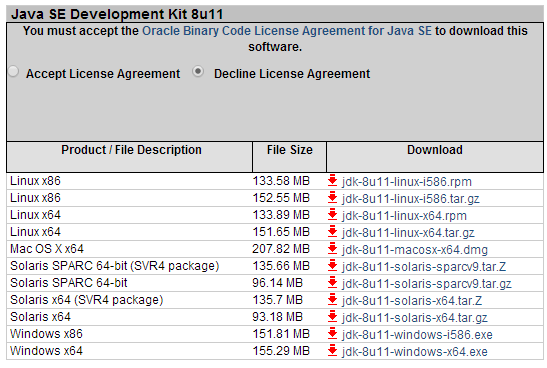Image resolution: width=547 pixels, height=368 pixels.
Task: Download jdk-8u11-linux-i586.rpm file link
Action: click(407, 182)
